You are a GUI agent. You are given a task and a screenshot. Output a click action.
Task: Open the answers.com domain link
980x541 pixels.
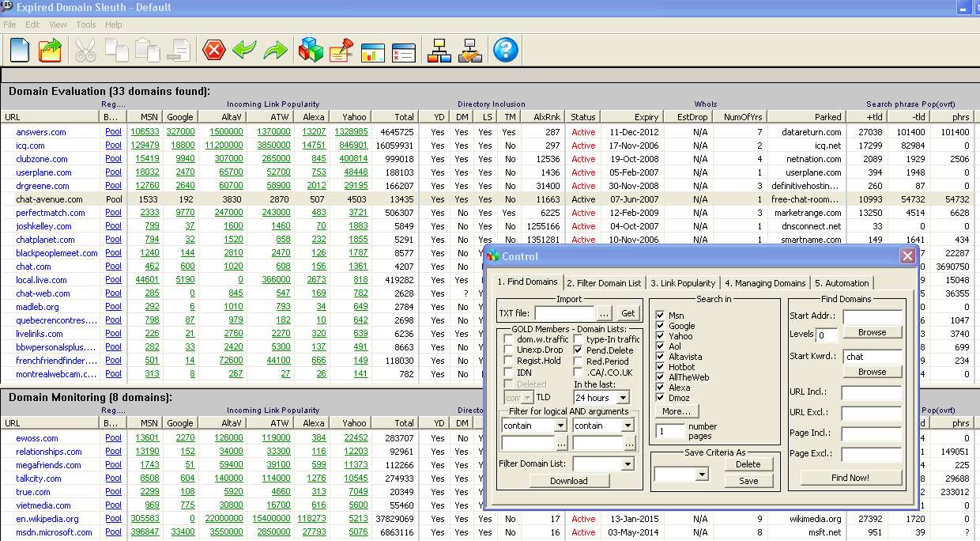[41, 132]
